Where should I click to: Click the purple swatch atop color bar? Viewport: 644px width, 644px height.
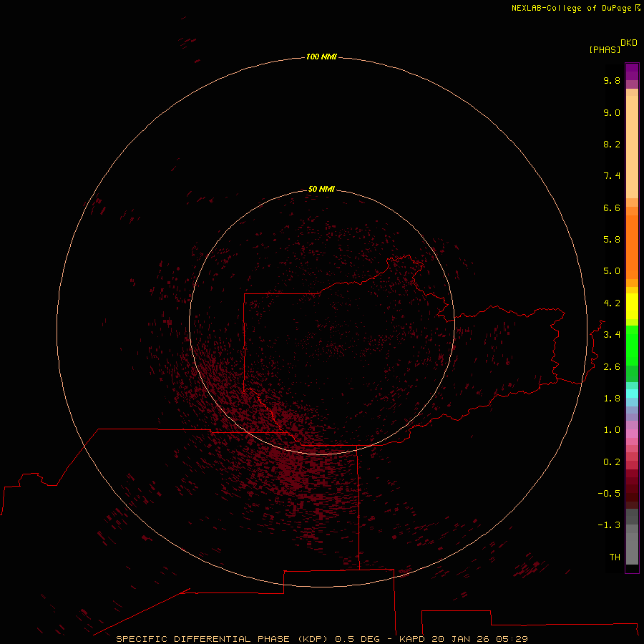[632, 72]
